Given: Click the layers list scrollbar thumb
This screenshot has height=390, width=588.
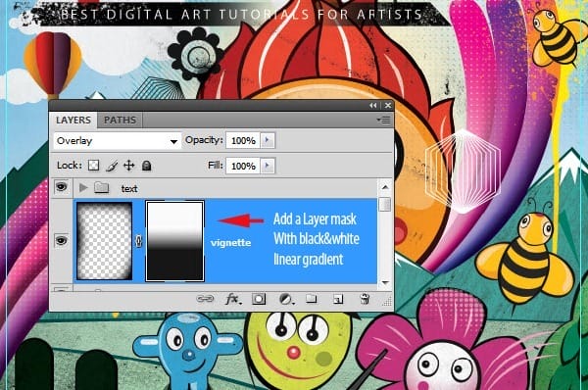Looking at the screenshot, I should click(x=385, y=205).
